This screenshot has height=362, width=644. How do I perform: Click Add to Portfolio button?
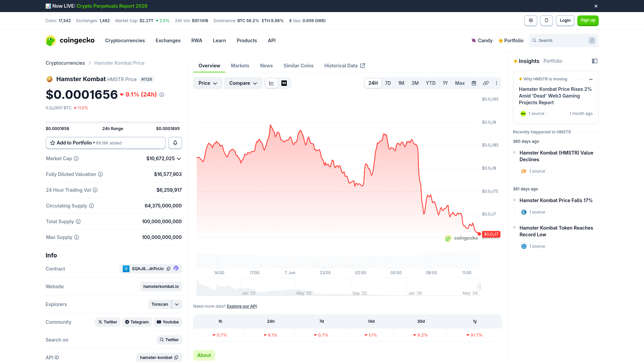point(106,143)
